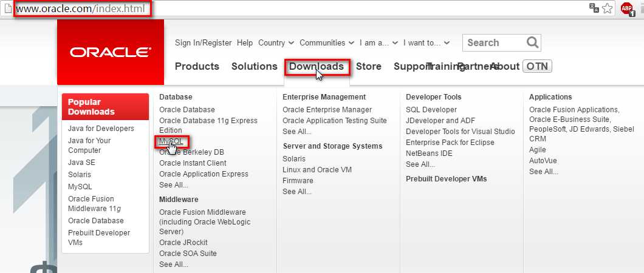Image resolution: width=644 pixels, height=273 pixels.
Task: Open the Firmware link
Action: pyautogui.click(x=298, y=180)
